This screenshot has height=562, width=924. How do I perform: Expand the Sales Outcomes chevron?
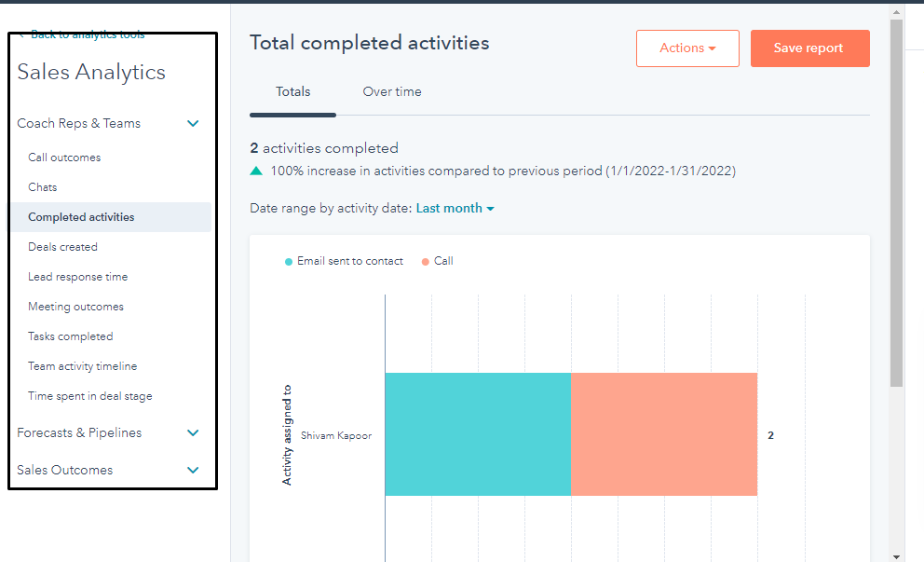[193, 470]
